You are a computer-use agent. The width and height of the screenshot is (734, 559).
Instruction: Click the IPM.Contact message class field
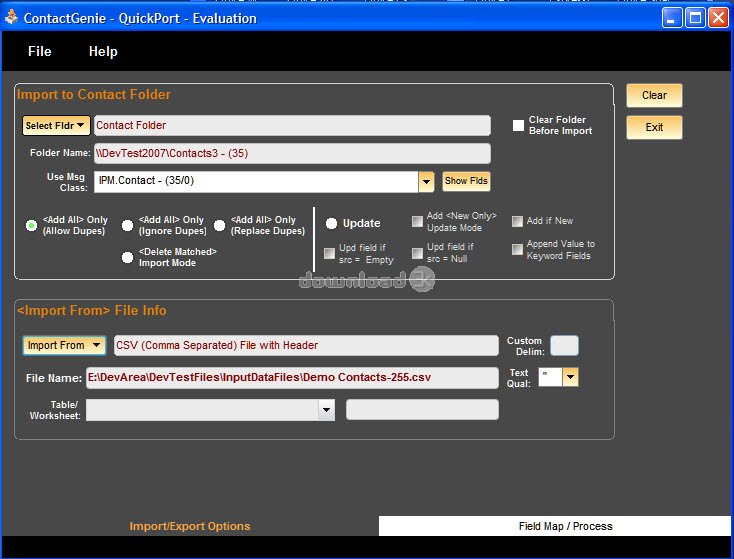point(256,182)
